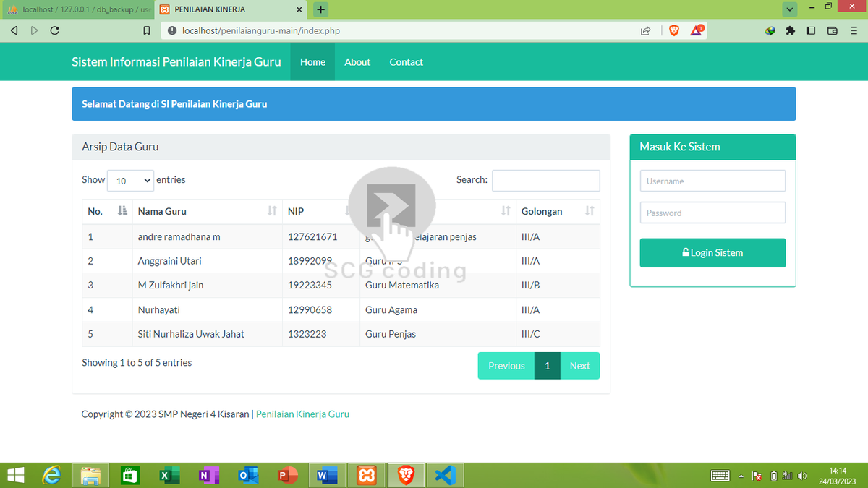This screenshot has height=488, width=868.
Task: Click the Login Sistem button
Action: click(712, 253)
